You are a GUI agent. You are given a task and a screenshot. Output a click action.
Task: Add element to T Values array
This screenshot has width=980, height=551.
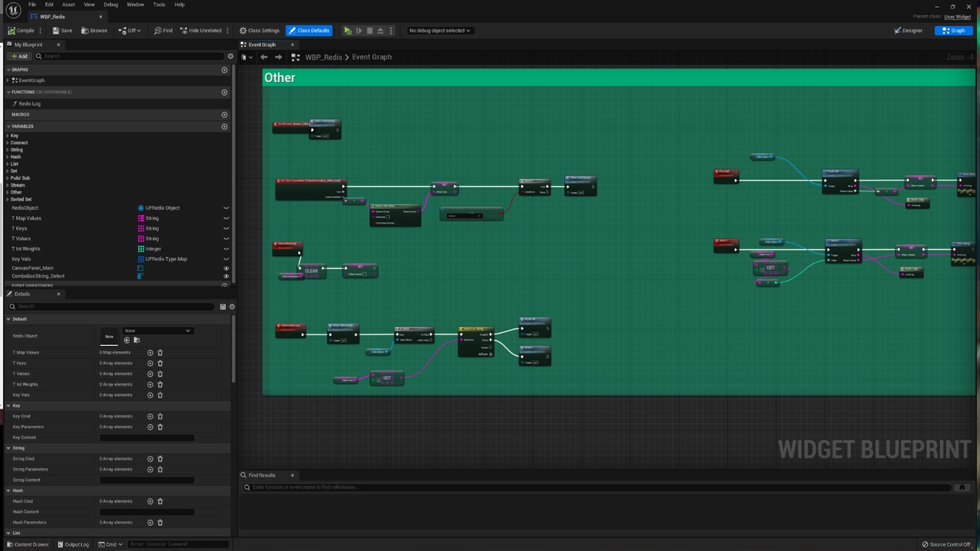click(x=150, y=374)
